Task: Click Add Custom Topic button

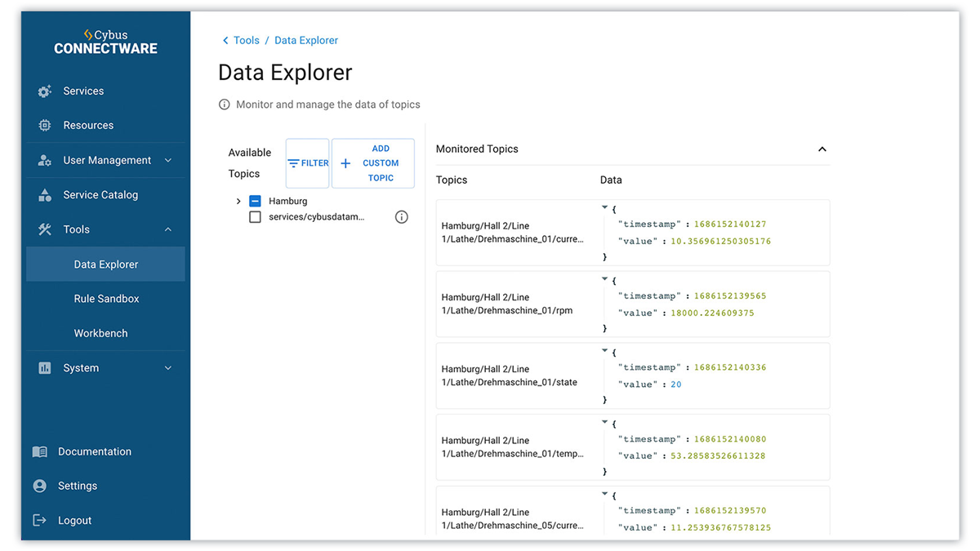Action: click(373, 163)
